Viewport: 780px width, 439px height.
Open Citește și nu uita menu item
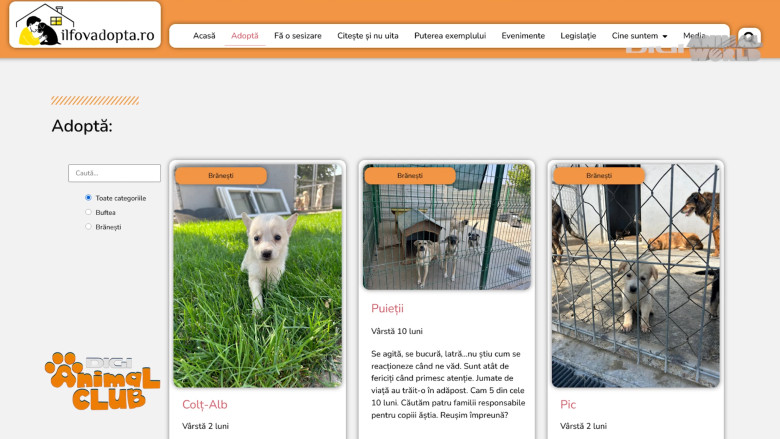pos(368,36)
